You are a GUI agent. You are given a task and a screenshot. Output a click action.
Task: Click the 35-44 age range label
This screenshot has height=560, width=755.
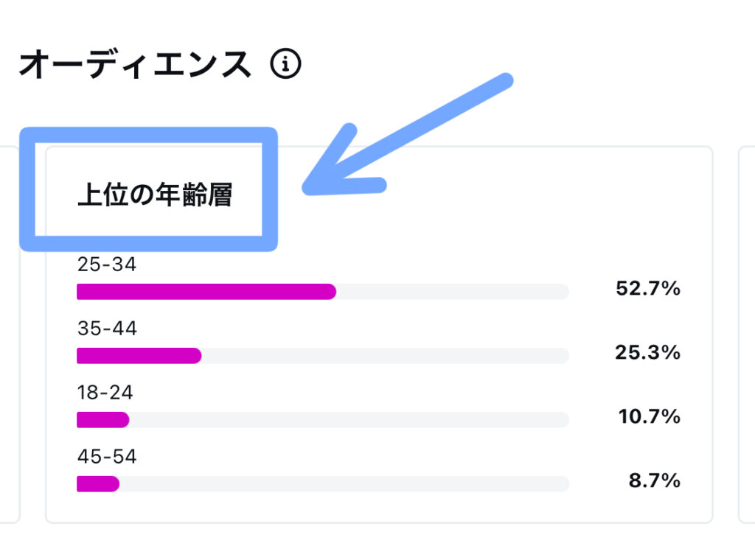tap(107, 328)
